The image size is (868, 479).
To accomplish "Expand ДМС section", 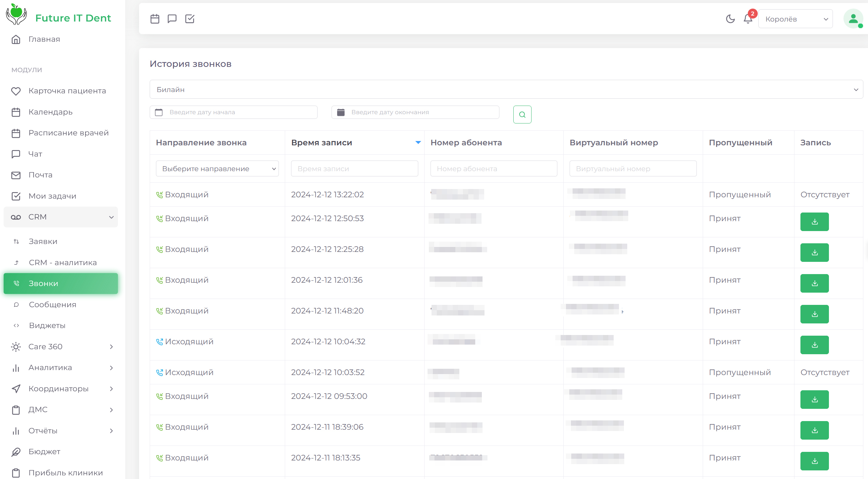I will tap(61, 409).
